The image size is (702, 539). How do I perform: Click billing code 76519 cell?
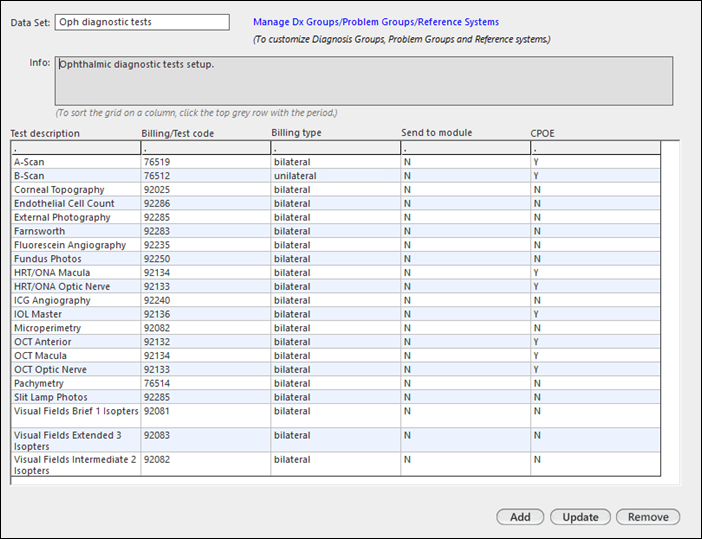(x=205, y=162)
